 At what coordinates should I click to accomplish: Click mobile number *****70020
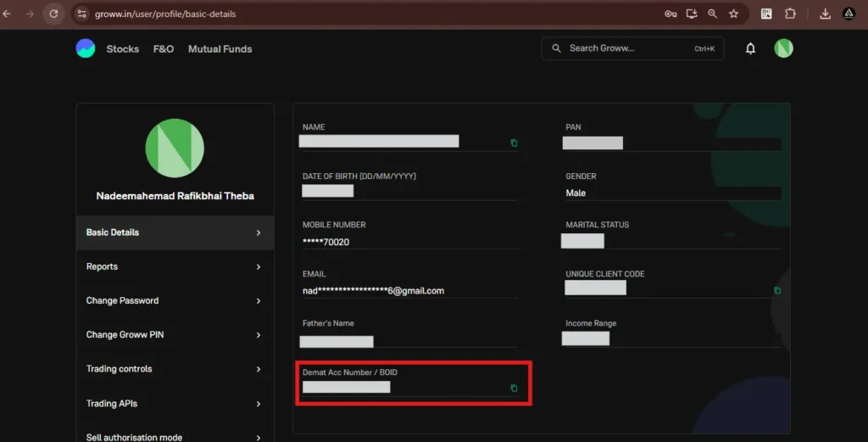(x=325, y=242)
